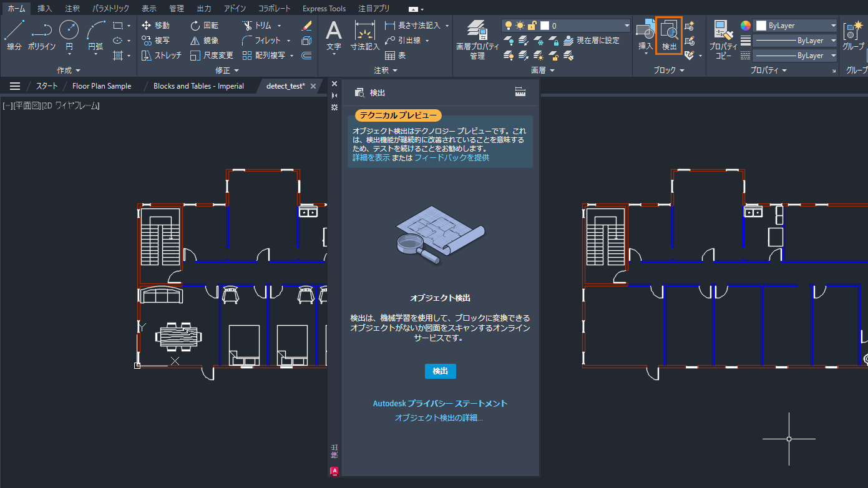
Task: Open the object color ByLayer dropdown
Action: (796, 26)
